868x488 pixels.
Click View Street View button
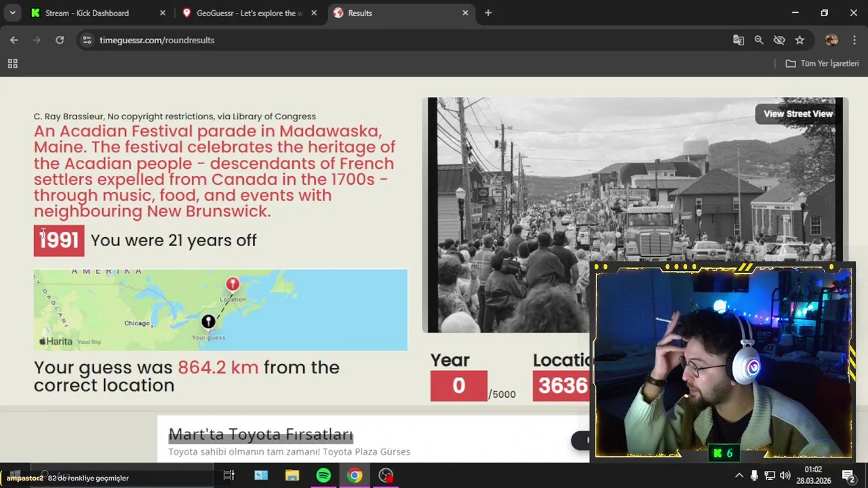point(798,114)
